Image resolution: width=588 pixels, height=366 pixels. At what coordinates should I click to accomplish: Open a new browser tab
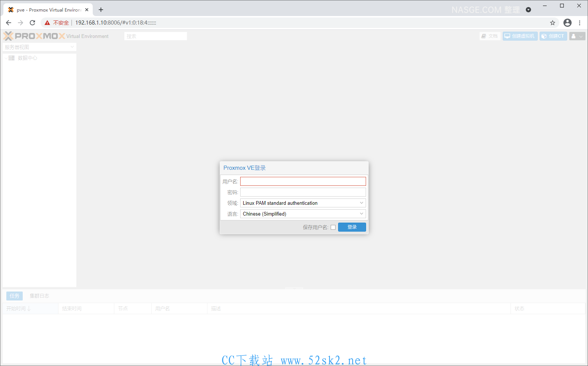101,10
